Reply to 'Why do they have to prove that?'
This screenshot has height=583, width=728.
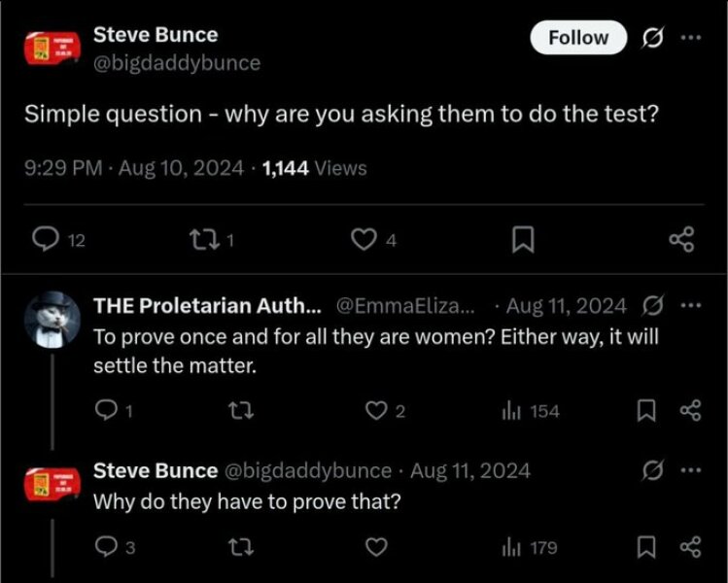coord(106,548)
